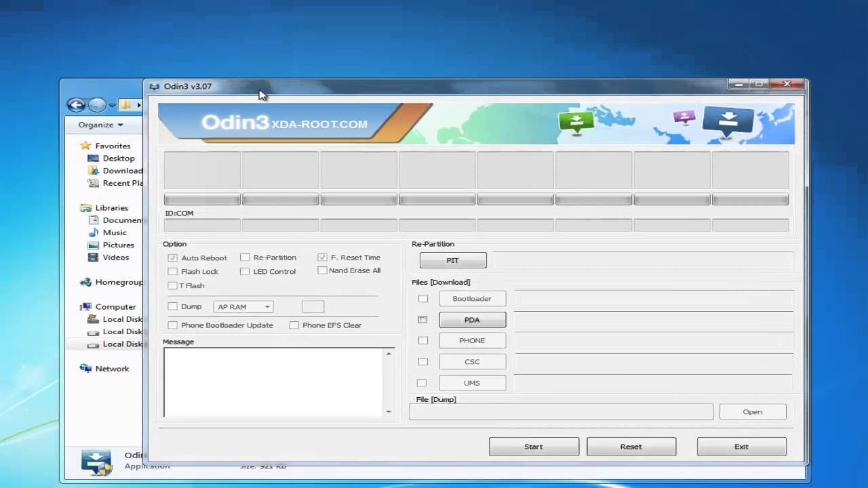The width and height of the screenshot is (868, 488).
Task: Enable the LED Control checkbox
Action: (245, 272)
